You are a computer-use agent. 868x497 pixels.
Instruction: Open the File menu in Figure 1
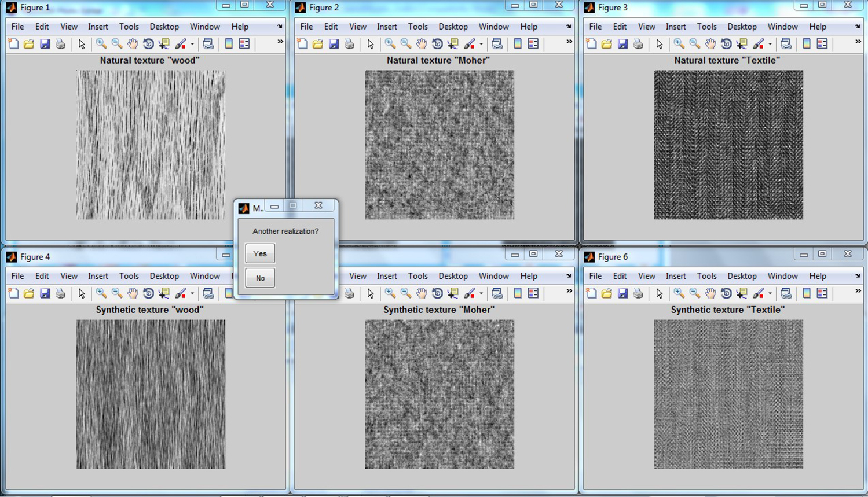pos(17,27)
